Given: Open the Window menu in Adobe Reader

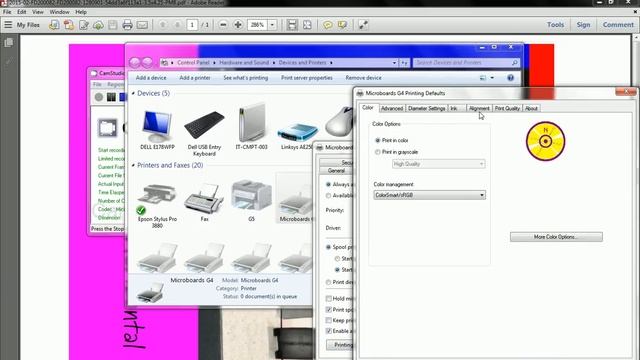Looking at the screenshot, I should [59, 12].
